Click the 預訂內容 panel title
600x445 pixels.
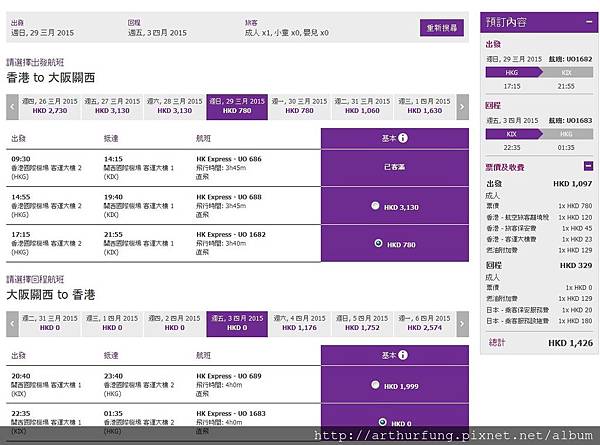[x=506, y=22]
